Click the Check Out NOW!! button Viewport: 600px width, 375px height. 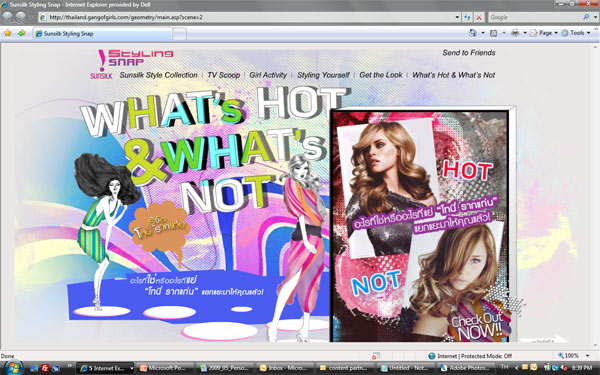tap(480, 326)
